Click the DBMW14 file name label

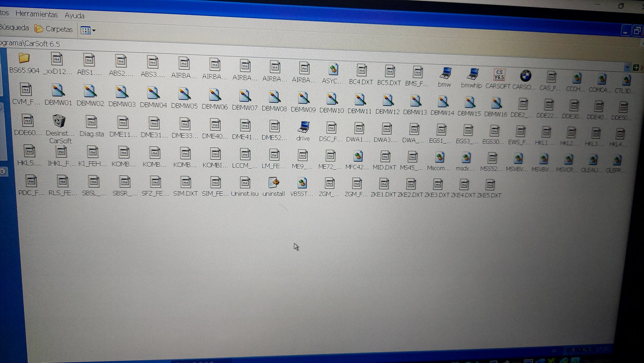[442, 113]
